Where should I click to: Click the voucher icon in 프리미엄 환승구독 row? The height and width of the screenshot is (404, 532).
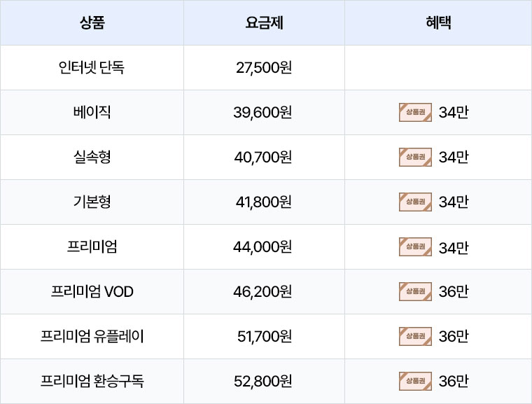[x=415, y=382]
